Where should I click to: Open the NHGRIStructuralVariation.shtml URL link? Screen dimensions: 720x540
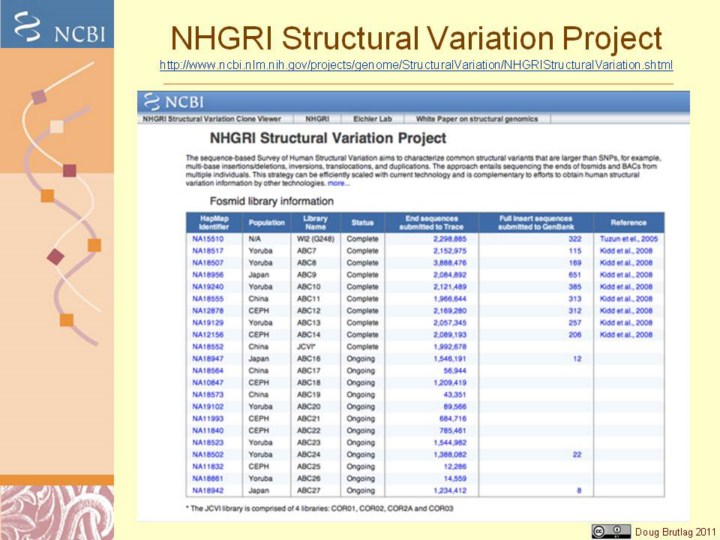416,65
